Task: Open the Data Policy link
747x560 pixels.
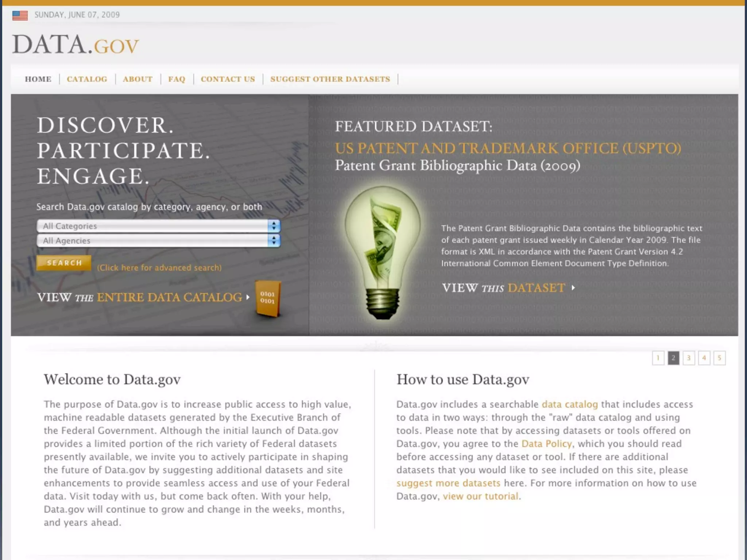Action: 546,444
